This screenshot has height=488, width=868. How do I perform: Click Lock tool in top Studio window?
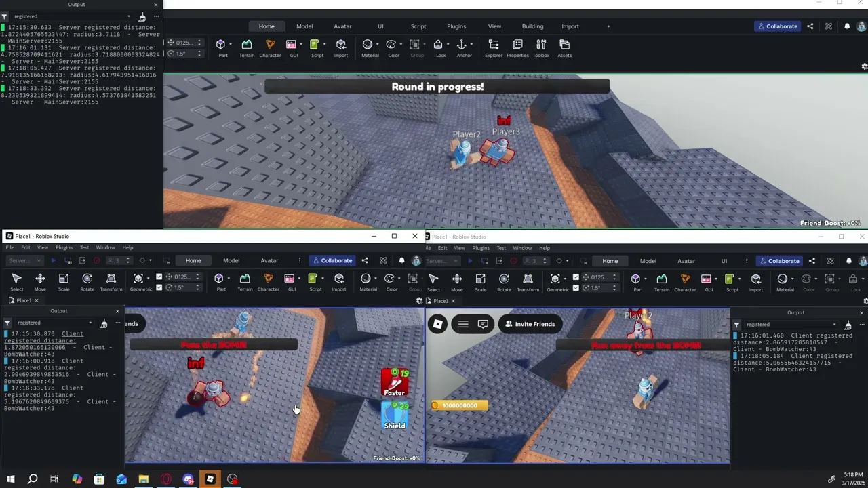tap(439, 48)
